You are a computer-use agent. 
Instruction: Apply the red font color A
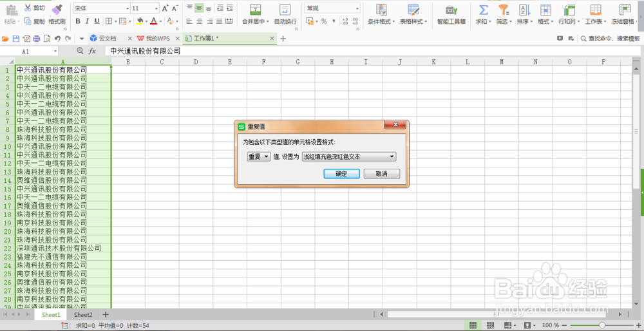click(x=154, y=21)
